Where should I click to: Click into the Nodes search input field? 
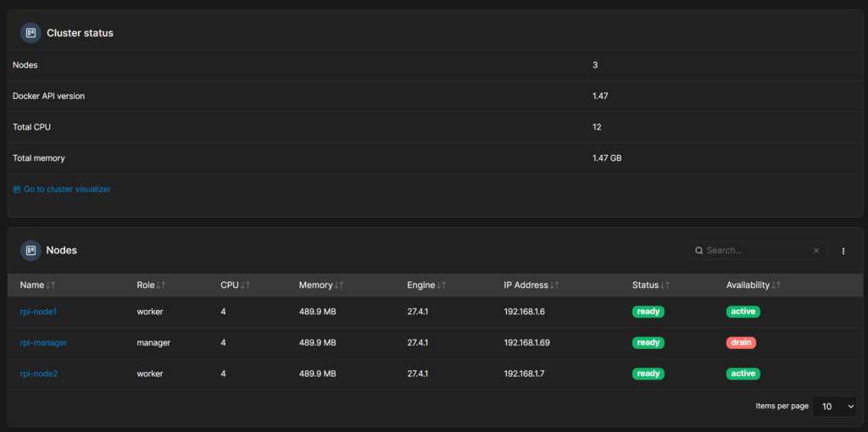tap(757, 251)
